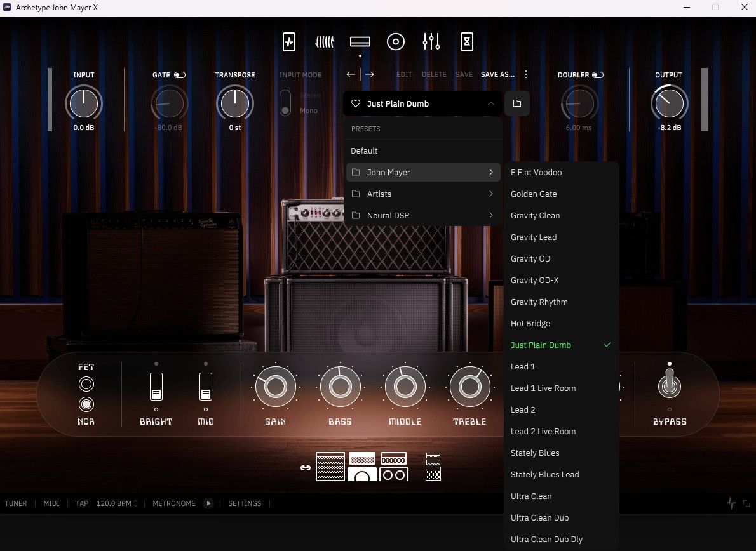
Task: Select the NOR input jack
Action: 86,404
